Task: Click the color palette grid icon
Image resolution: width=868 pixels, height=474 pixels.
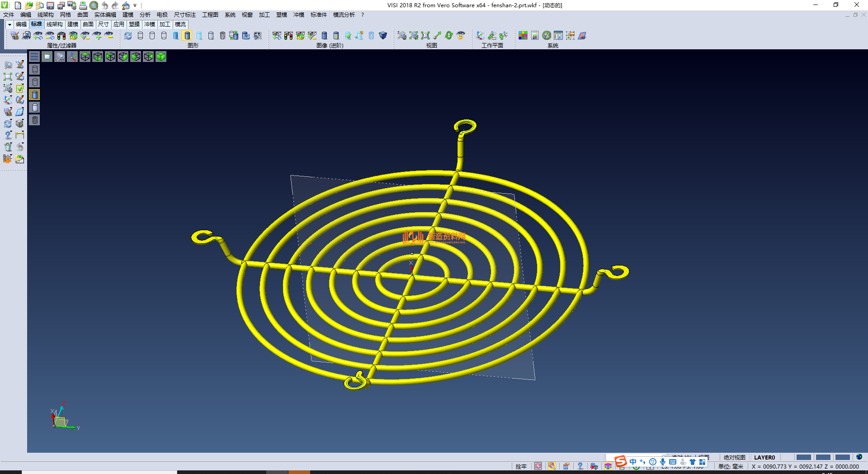Action: 523,36
